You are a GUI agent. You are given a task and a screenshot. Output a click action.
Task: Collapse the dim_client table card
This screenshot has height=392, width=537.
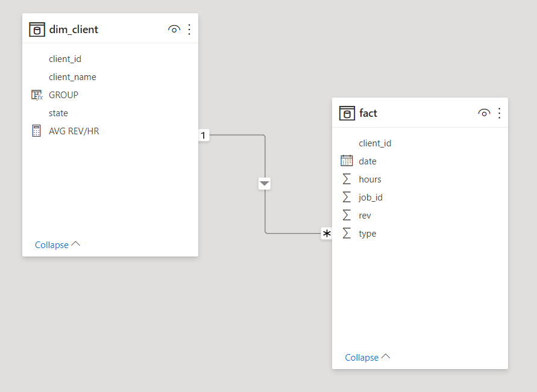tap(57, 245)
